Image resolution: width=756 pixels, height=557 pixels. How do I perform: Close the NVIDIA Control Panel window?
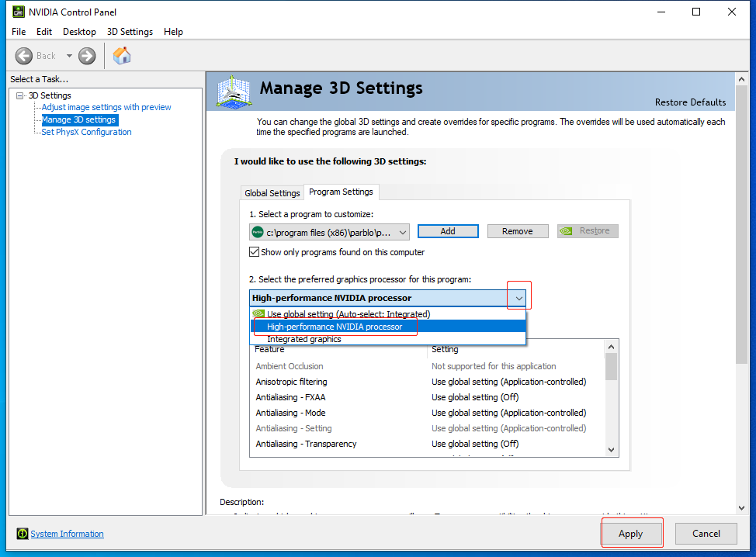pyautogui.click(x=731, y=12)
